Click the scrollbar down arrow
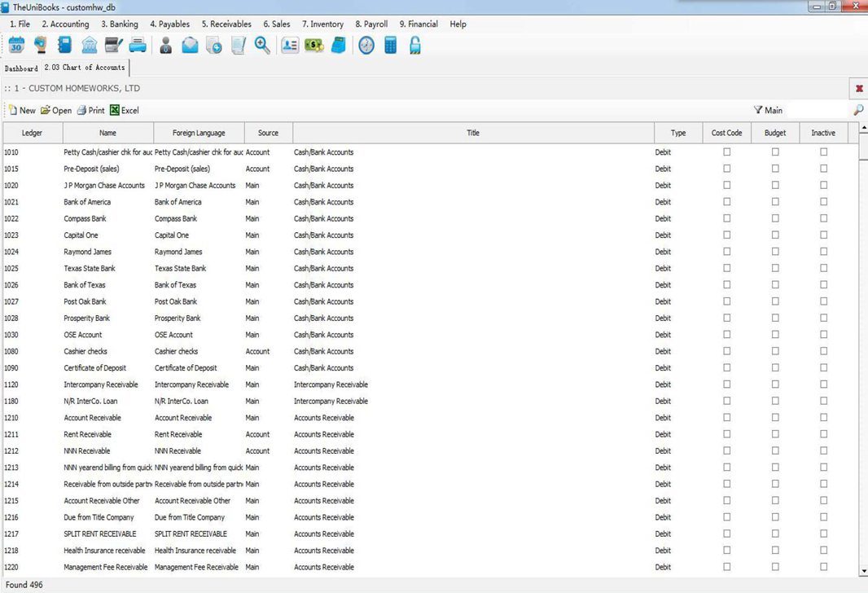868x593 pixels. (863, 571)
